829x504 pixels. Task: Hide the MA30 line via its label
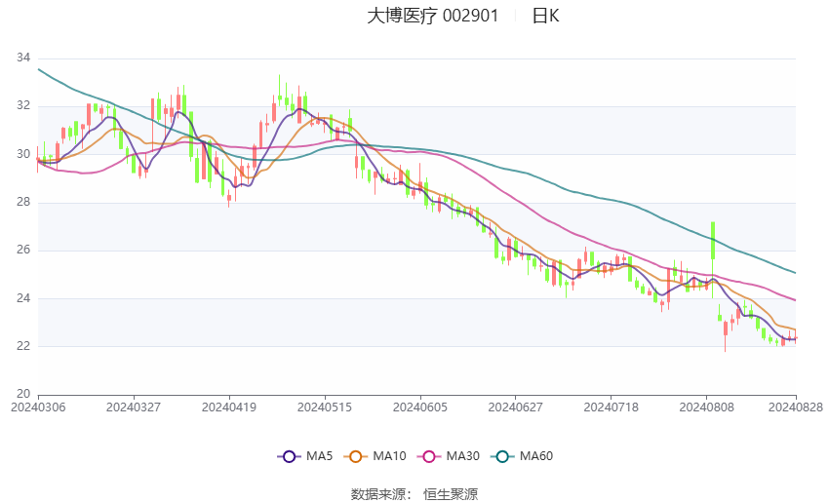463,456
